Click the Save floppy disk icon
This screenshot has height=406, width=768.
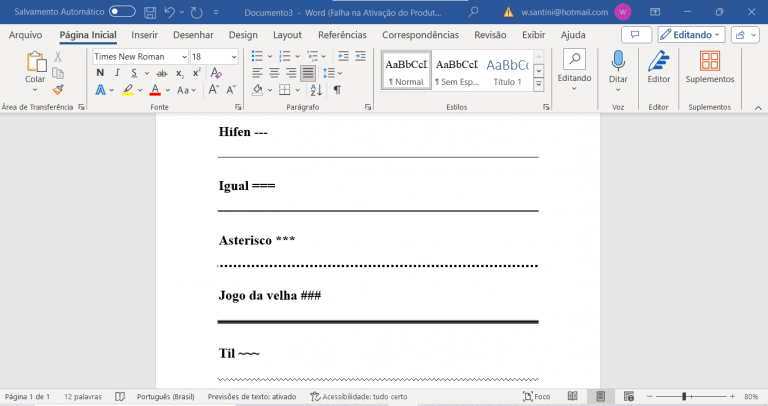(150, 12)
